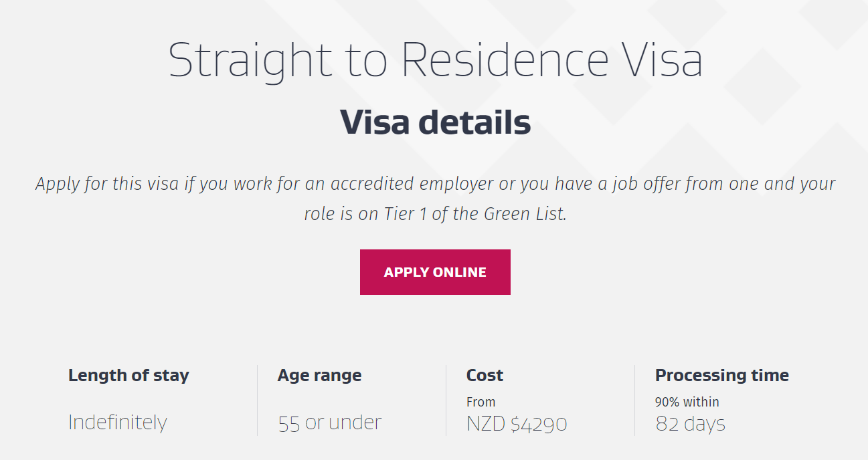The height and width of the screenshot is (460, 868).
Task: Click the italic visa description paragraph
Action: click(435, 199)
